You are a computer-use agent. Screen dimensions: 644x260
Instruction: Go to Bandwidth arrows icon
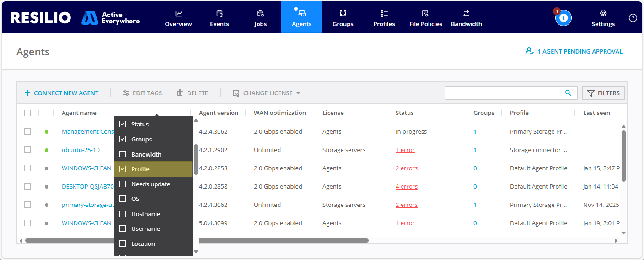click(466, 13)
